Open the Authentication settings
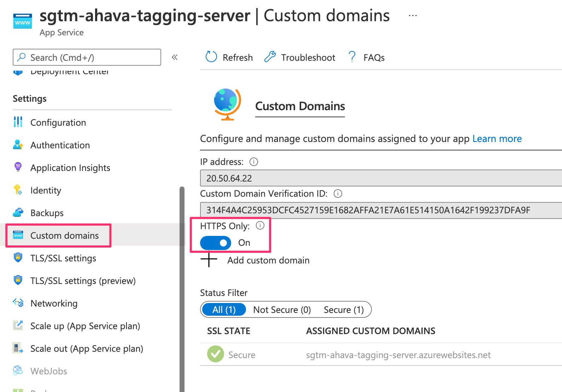 [60, 145]
